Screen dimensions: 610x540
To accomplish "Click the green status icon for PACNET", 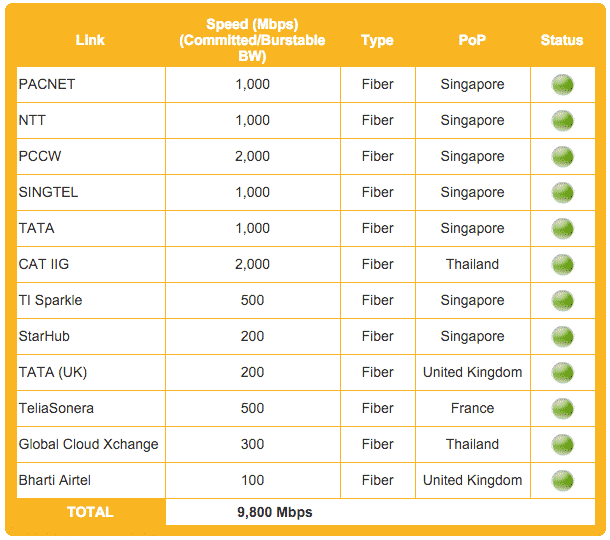I will tap(562, 84).
